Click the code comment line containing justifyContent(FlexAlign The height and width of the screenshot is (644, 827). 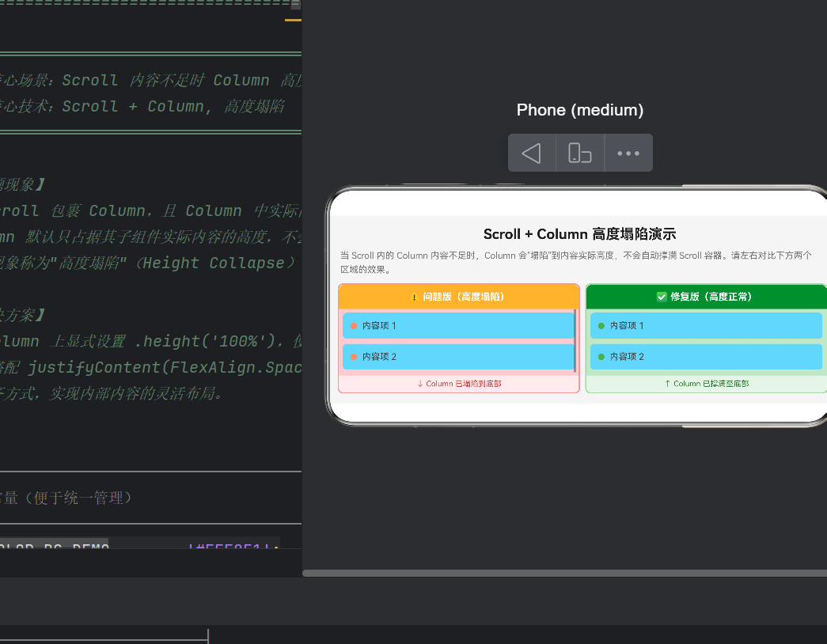click(151, 367)
